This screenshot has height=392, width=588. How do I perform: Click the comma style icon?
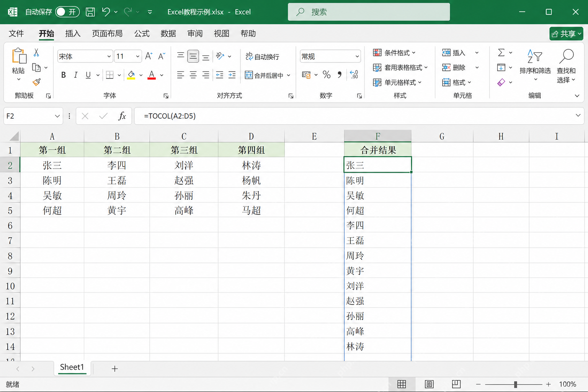(340, 75)
